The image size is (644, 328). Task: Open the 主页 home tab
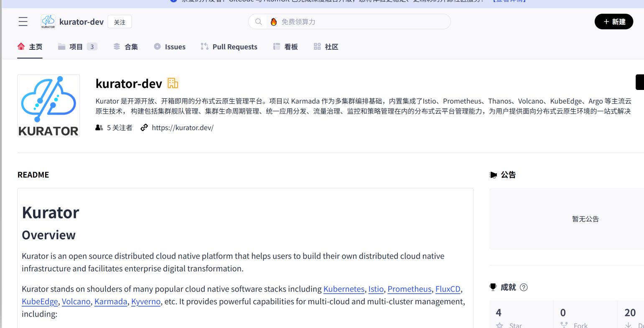(x=30, y=47)
